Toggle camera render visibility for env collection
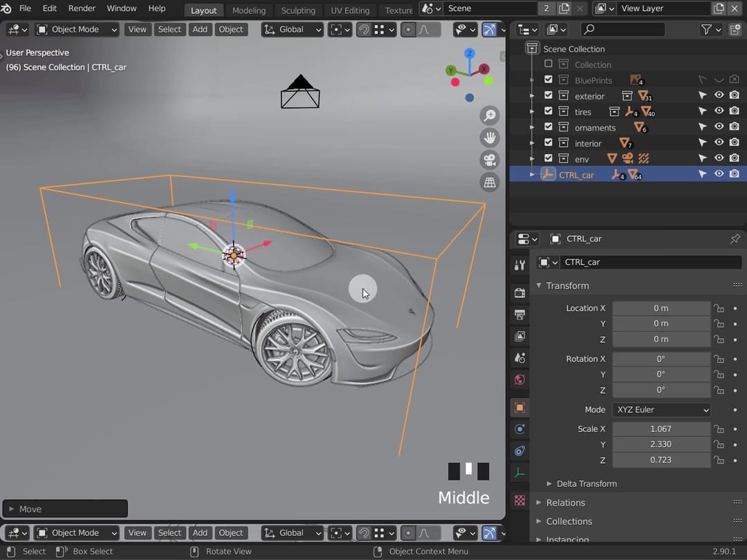Screen dimensions: 747x560 735,158
